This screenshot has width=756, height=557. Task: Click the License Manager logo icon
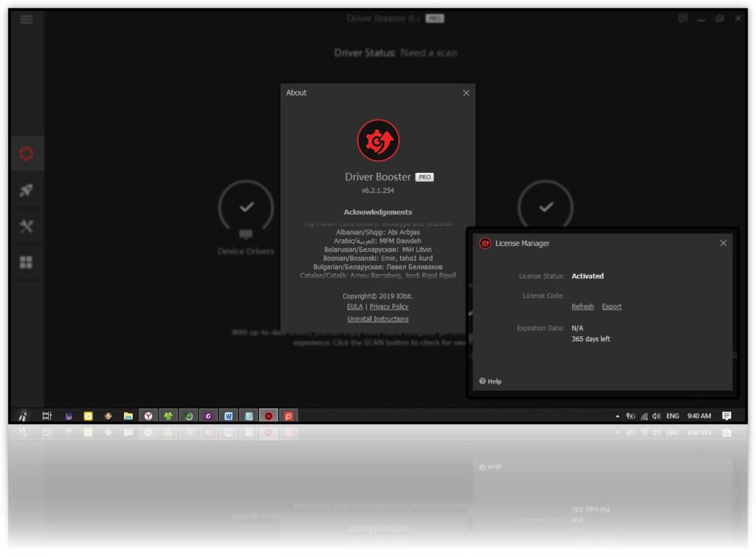(485, 244)
